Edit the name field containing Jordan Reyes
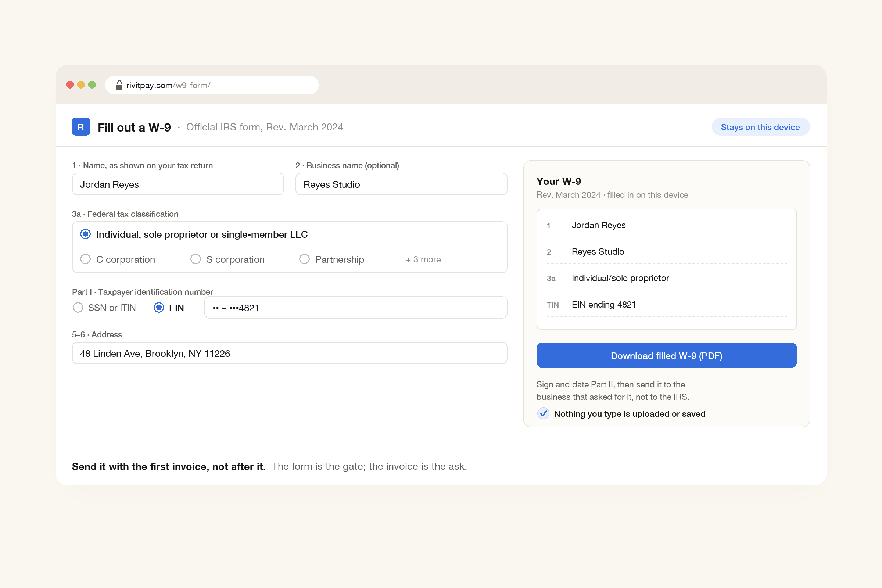882x588 pixels. click(x=178, y=184)
